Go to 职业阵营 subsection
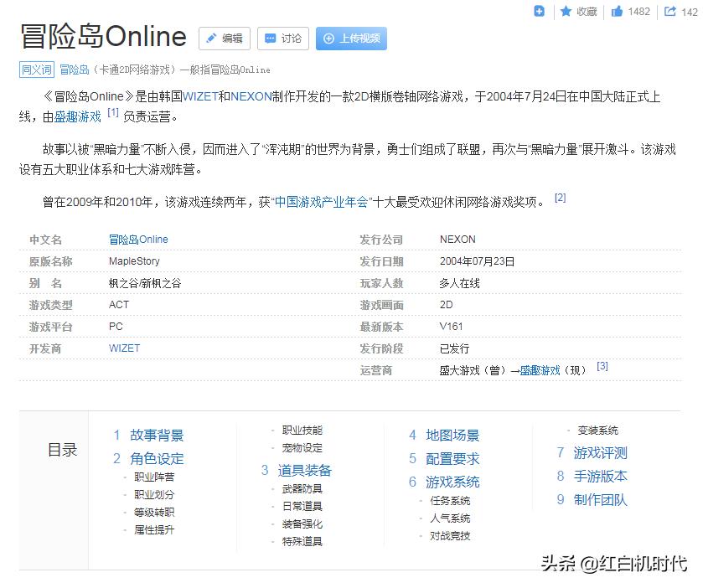The height and width of the screenshot is (588, 703). click(154, 477)
